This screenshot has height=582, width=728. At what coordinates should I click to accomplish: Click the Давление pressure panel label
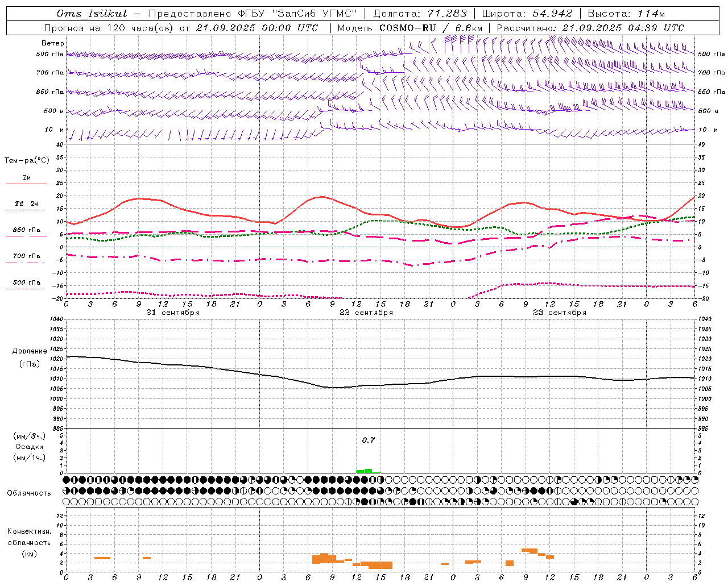tap(30, 351)
